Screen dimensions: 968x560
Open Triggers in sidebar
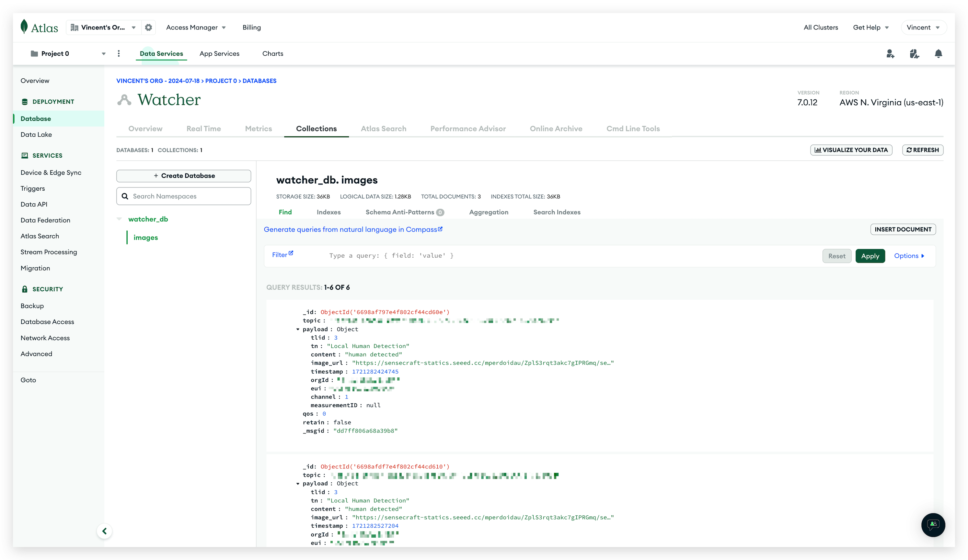point(33,188)
